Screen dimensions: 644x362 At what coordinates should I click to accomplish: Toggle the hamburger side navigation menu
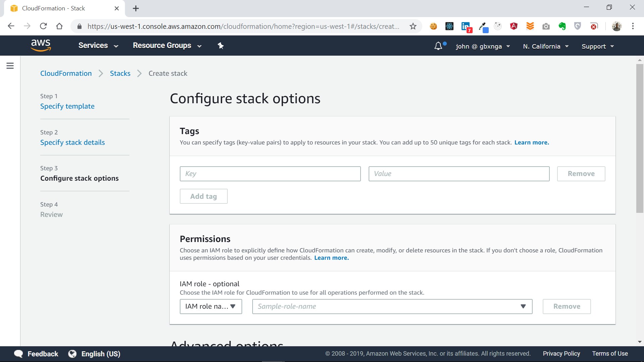click(10, 66)
